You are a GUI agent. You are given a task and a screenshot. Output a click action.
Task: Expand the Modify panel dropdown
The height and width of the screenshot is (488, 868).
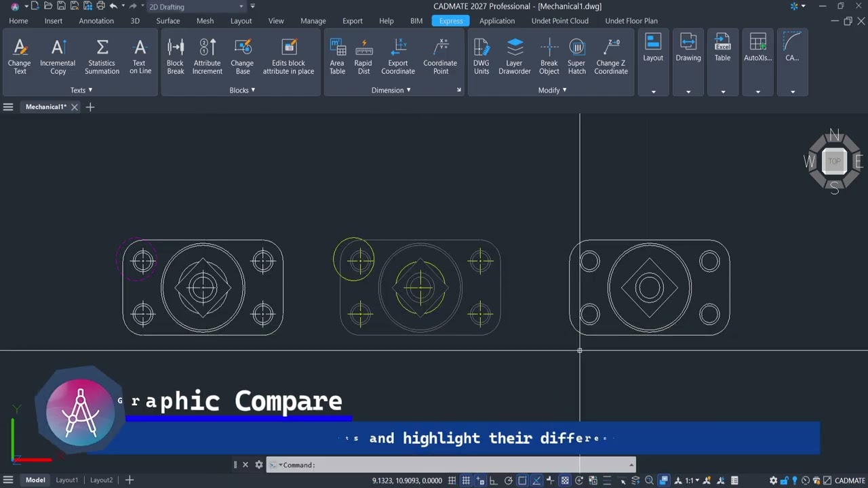[553, 90]
